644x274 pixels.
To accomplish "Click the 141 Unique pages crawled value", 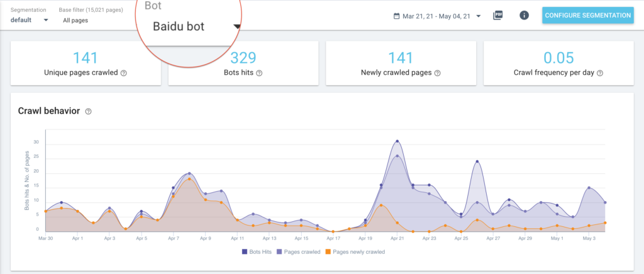I will 86,58.
